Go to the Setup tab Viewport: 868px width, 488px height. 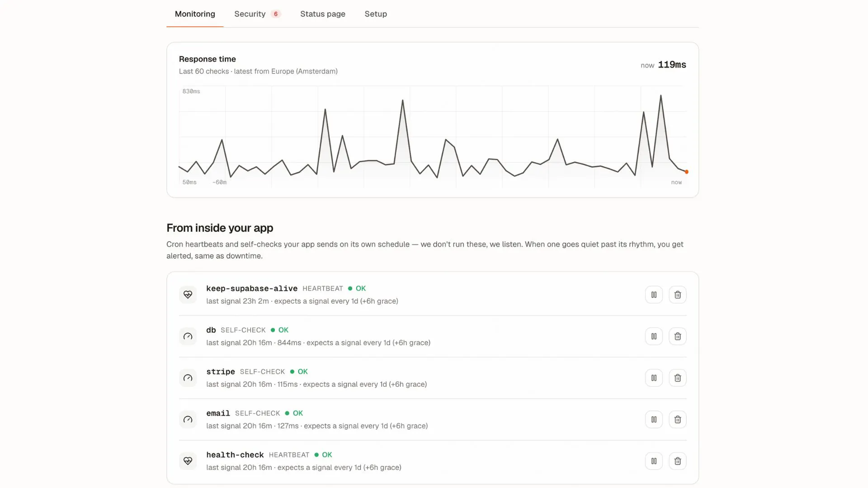376,14
